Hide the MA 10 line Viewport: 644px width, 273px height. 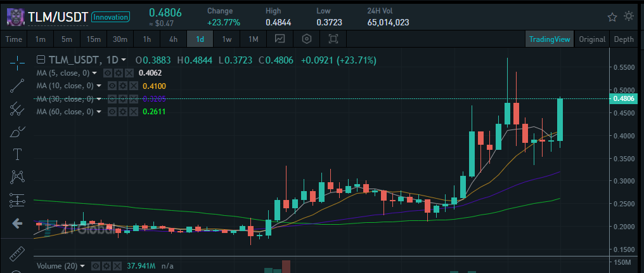pyautogui.click(x=112, y=86)
